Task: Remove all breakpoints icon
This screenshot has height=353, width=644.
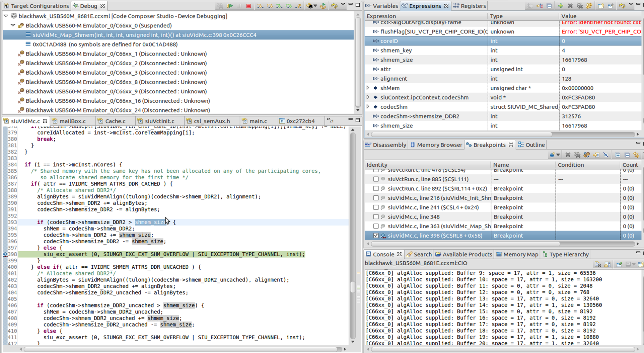Action: coord(577,155)
